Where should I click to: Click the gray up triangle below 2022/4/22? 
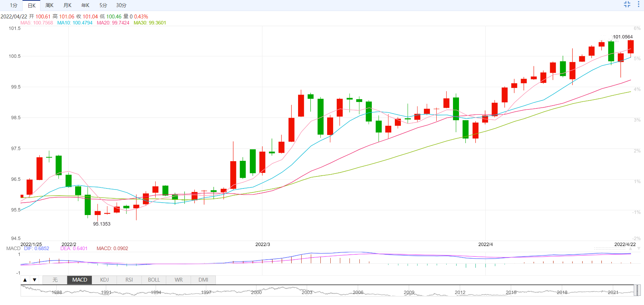point(631,249)
